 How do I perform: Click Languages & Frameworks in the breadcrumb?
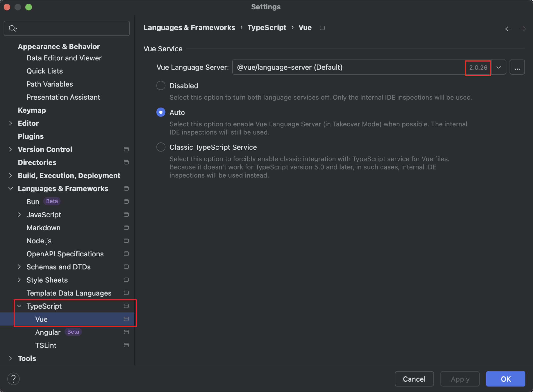(x=189, y=28)
